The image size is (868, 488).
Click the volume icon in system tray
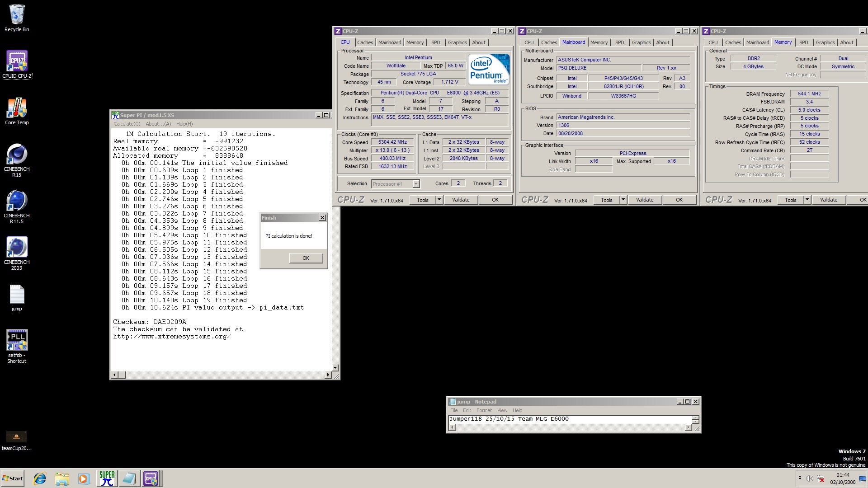809,479
